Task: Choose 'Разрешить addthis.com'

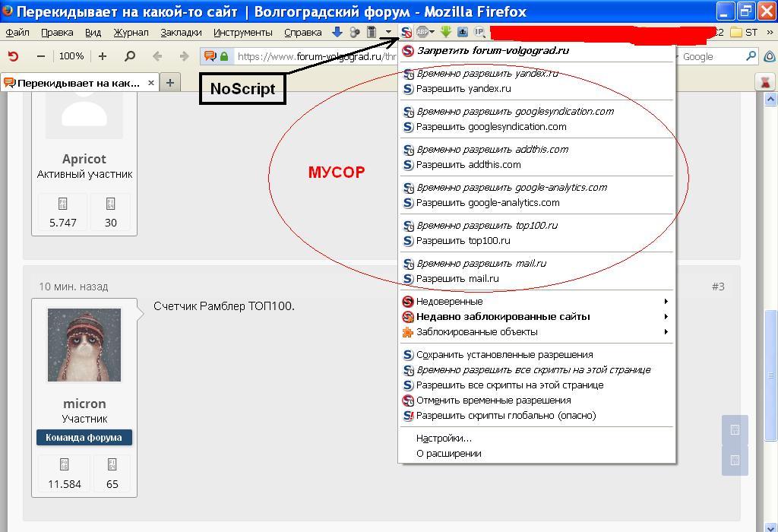Action: coord(537,165)
